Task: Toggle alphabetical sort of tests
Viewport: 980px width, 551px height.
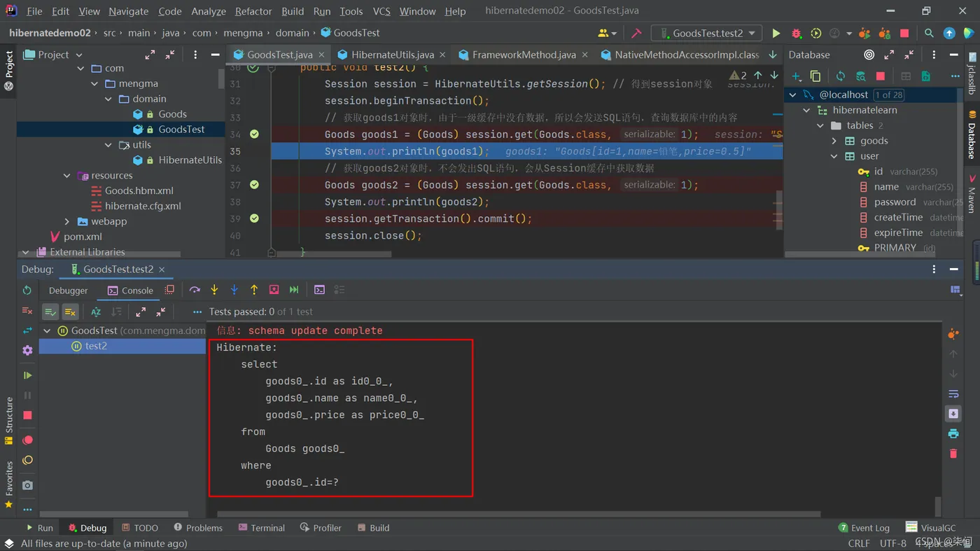Action: click(x=96, y=312)
